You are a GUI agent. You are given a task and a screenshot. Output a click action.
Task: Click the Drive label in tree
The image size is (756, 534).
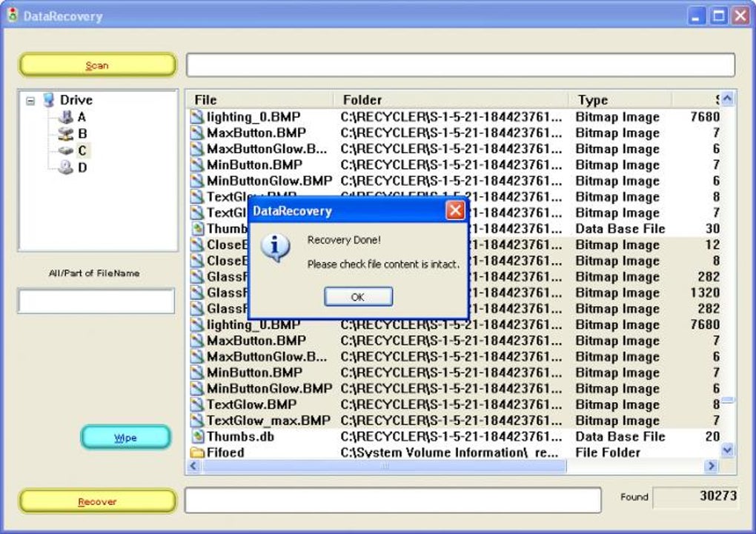click(x=76, y=100)
